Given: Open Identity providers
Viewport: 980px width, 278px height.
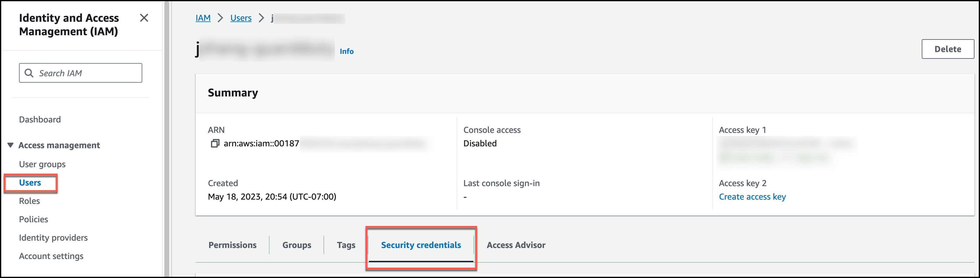Looking at the screenshot, I should [x=53, y=238].
